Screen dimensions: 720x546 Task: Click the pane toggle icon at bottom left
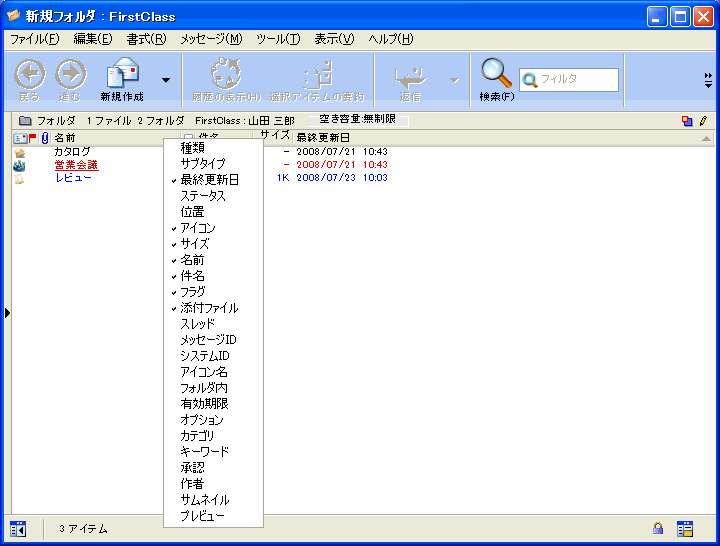pyautogui.click(x=18, y=528)
